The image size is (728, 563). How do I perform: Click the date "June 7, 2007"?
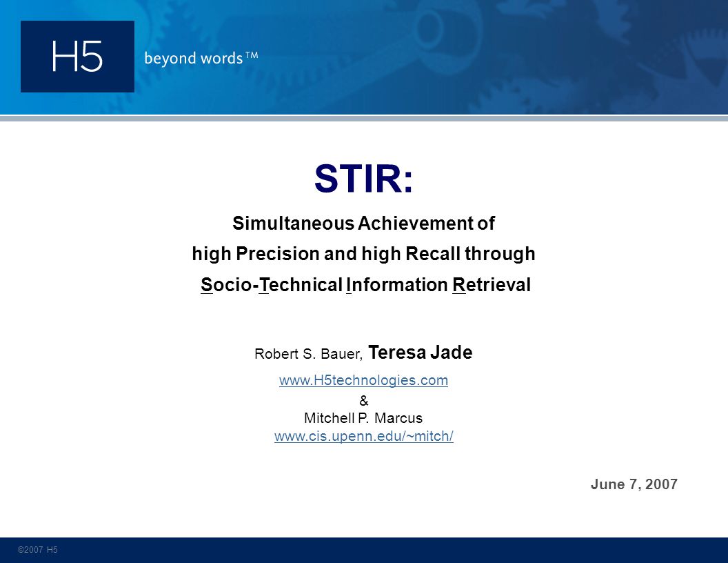point(634,484)
